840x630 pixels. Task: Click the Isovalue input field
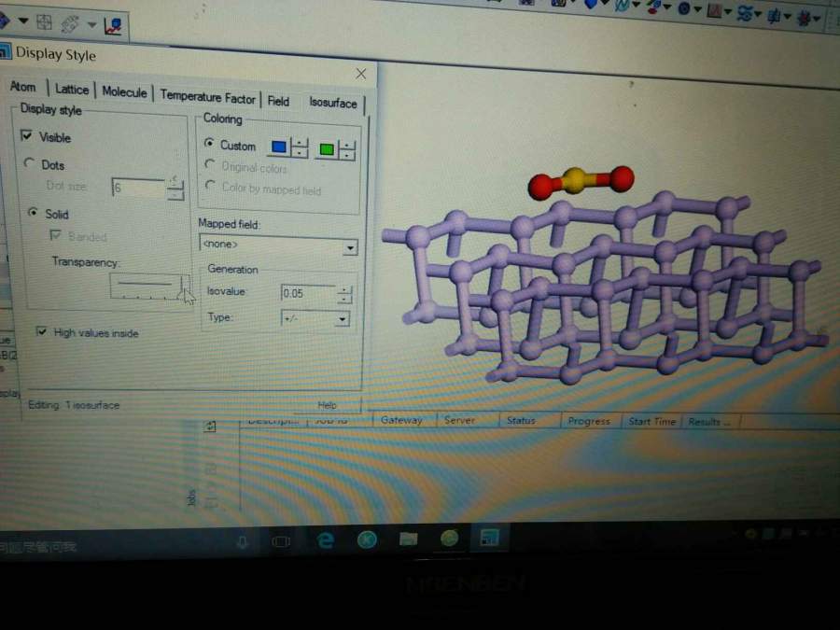[308, 294]
